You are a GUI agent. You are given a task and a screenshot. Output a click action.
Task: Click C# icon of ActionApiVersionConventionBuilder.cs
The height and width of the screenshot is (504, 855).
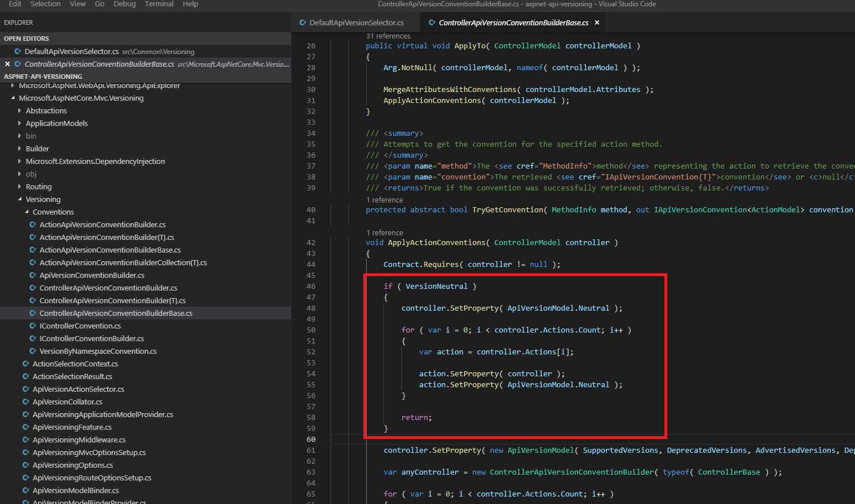coord(33,224)
